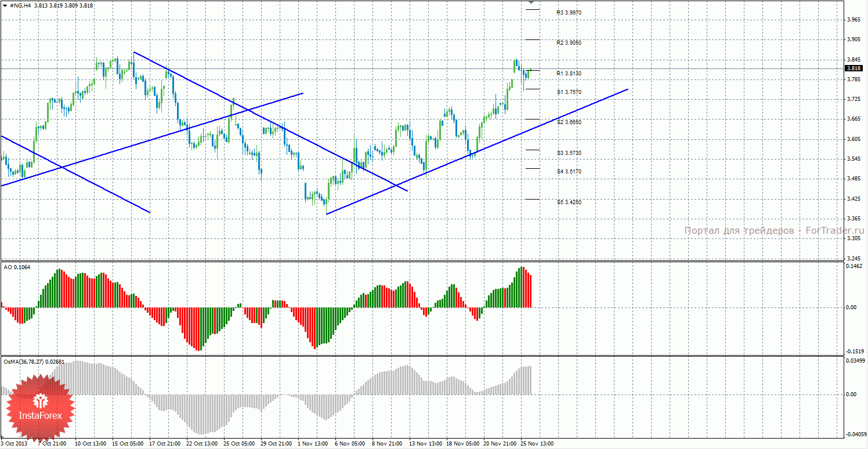Image resolution: width=868 pixels, height=449 pixels.
Task: Select the S2 pivot level label
Action: 569,122
